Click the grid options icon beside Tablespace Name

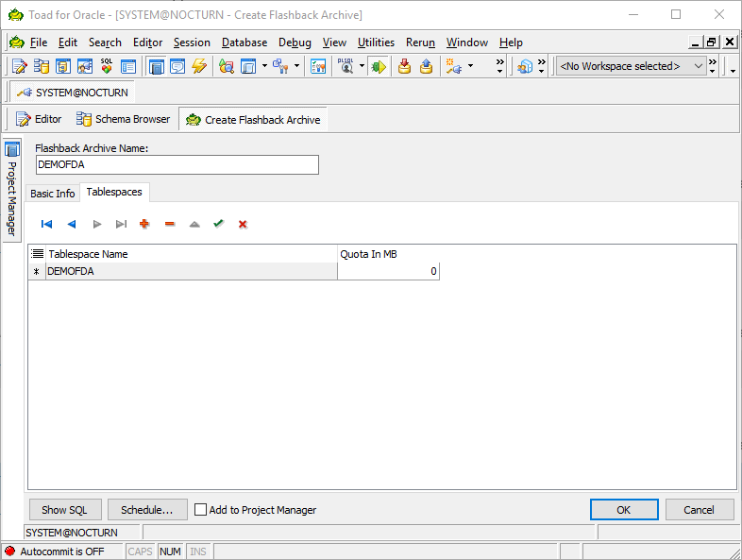coord(38,254)
